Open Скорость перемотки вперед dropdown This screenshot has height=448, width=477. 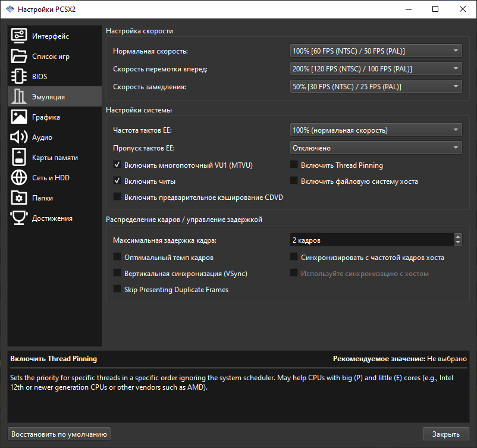(376, 69)
